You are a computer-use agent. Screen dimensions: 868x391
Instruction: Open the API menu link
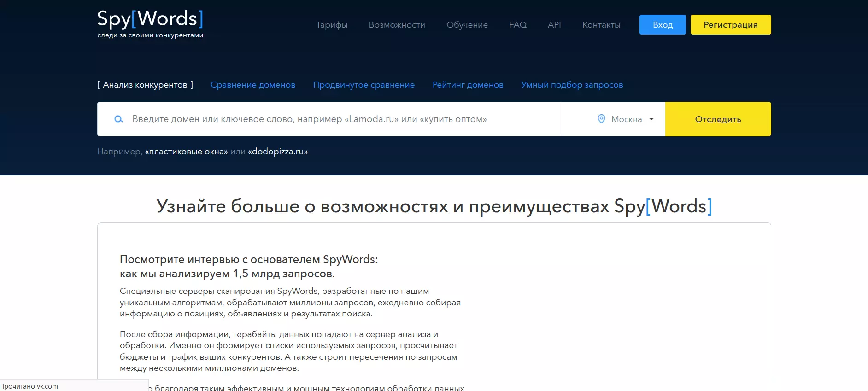click(554, 25)
